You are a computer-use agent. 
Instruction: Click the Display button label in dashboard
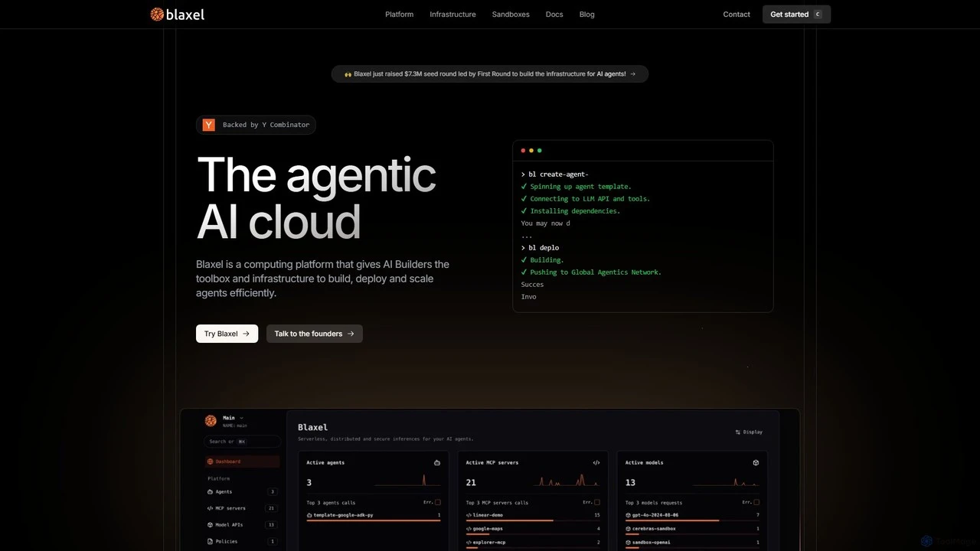click(753, 432)
